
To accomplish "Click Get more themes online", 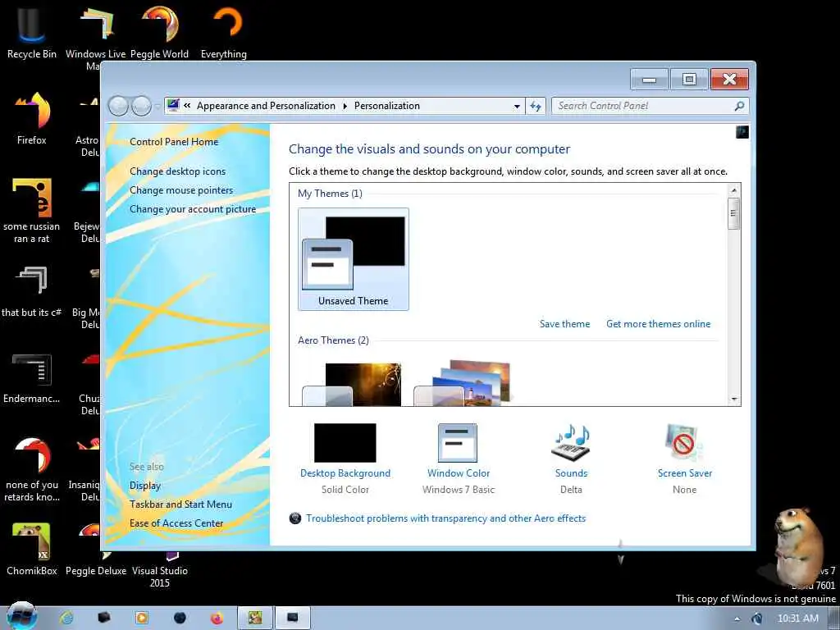I will pos(658,323).
